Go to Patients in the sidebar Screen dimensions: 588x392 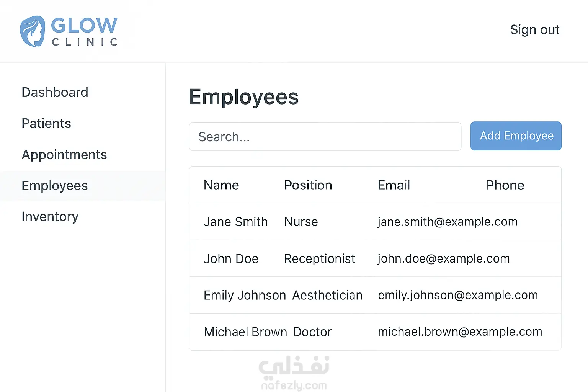pyautogui.click(x=46, y=123)
